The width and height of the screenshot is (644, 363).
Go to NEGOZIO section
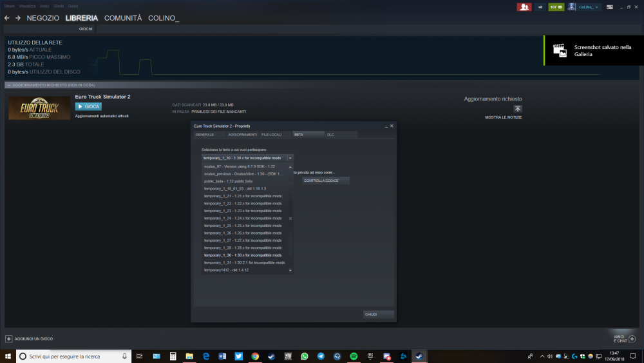point(43,18)
